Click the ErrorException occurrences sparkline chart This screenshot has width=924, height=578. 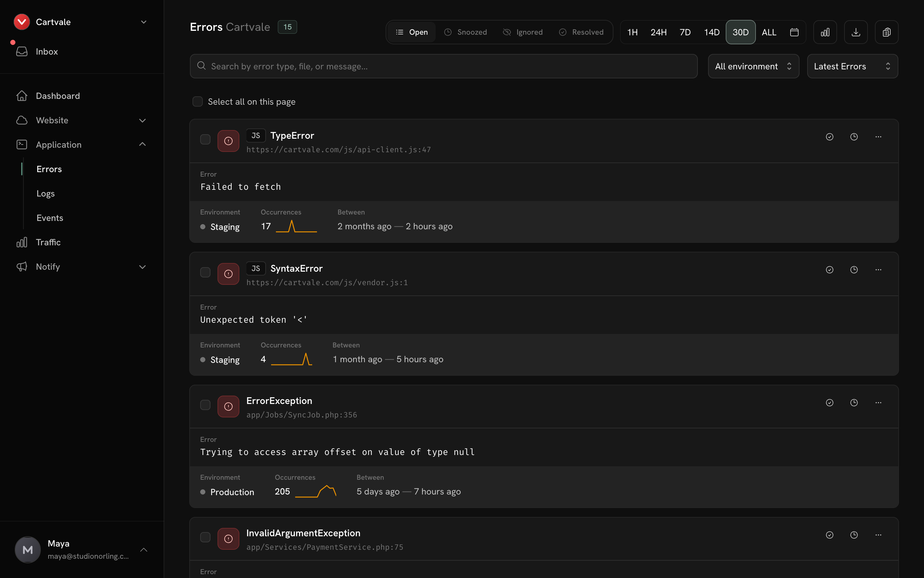tap(316, 491)
